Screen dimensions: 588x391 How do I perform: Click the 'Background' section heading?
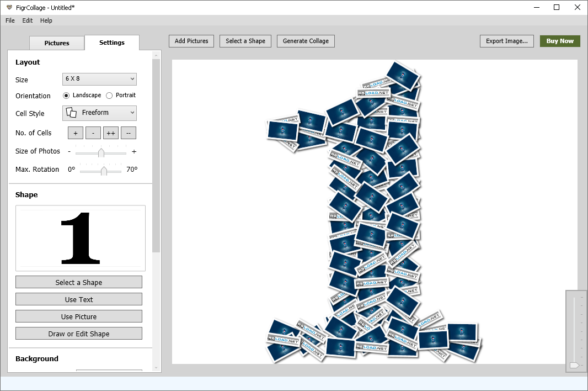point(37,359)
